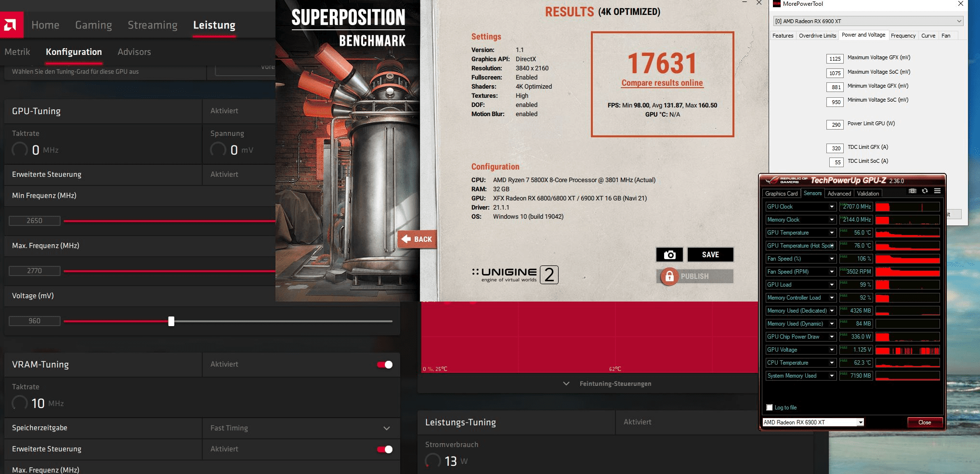The height and width of the screenshot is (474, 980).
Task: Open the System Memory Used sensor dropdown
Action: [x=832, y=376]
